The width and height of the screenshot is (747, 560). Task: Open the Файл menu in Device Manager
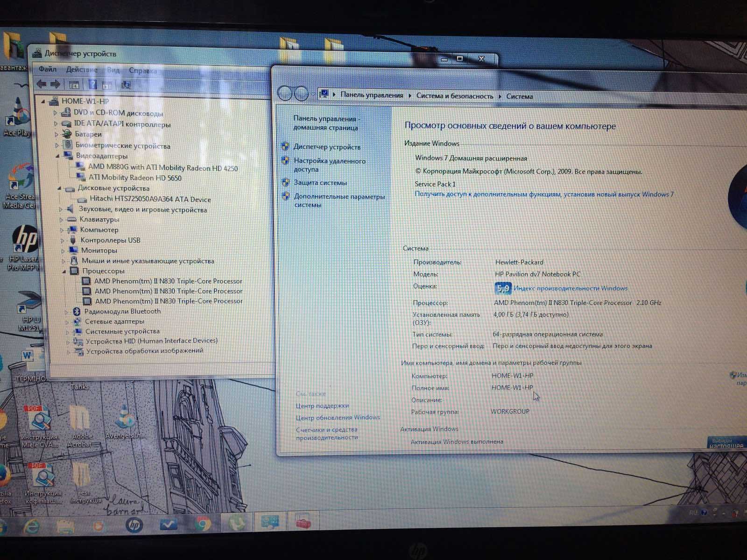point(47,69)
